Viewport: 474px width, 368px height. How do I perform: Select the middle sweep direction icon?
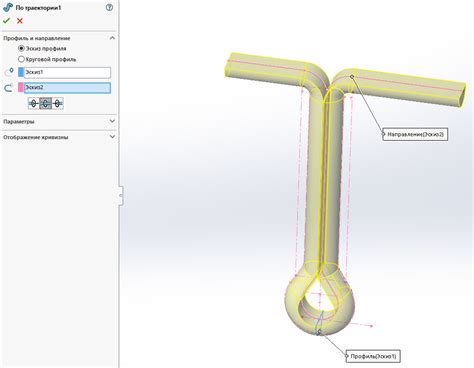tap(45, 104)
